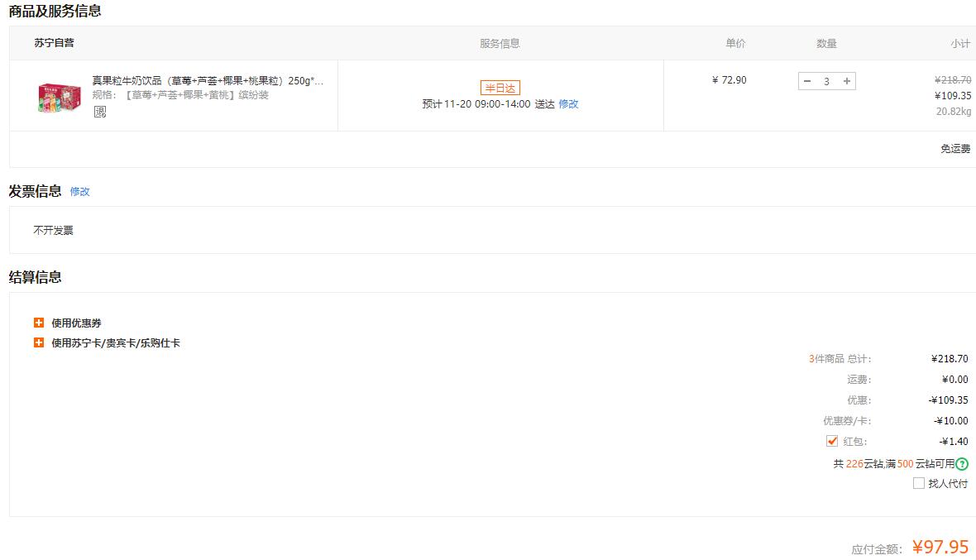Viewport: 976px width, 560px height.
Task: Click the ¥97.95 payable total
Action: pos(940,547)
